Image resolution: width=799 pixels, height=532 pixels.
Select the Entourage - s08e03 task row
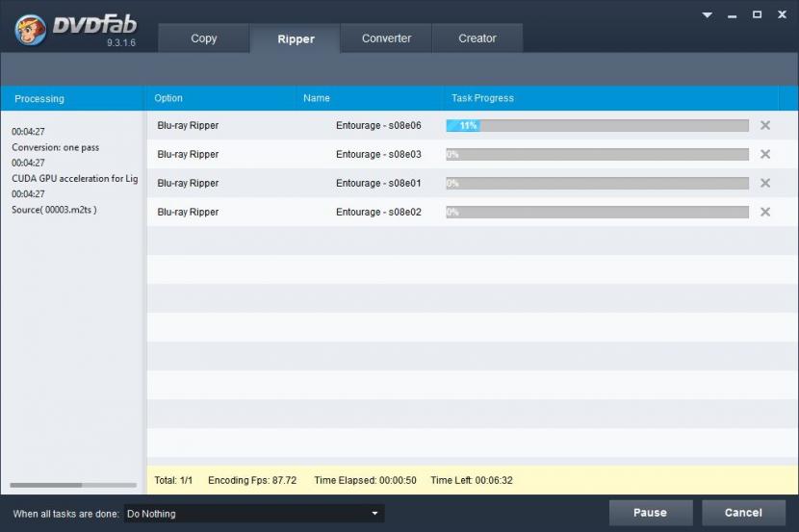tap(378, 154)
